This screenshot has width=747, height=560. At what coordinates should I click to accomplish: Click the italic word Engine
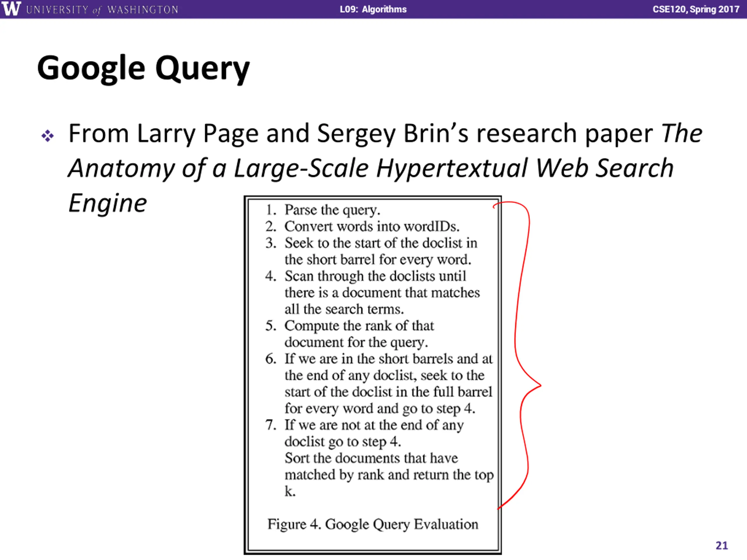(x=108, y=204)
